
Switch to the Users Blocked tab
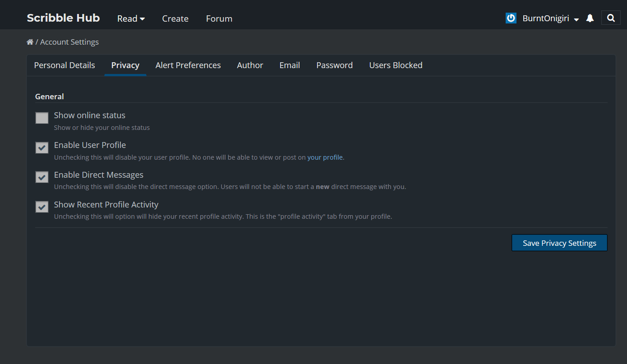[396, 65]
